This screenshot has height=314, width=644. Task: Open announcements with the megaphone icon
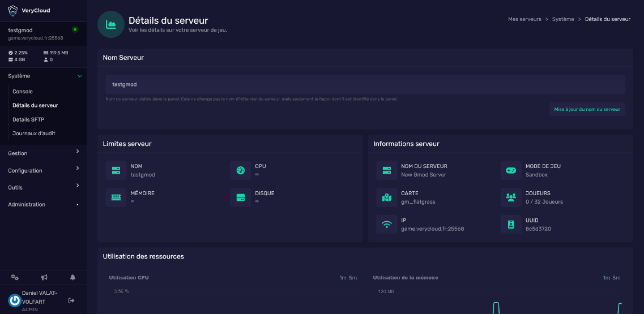[x=44, y=277]
